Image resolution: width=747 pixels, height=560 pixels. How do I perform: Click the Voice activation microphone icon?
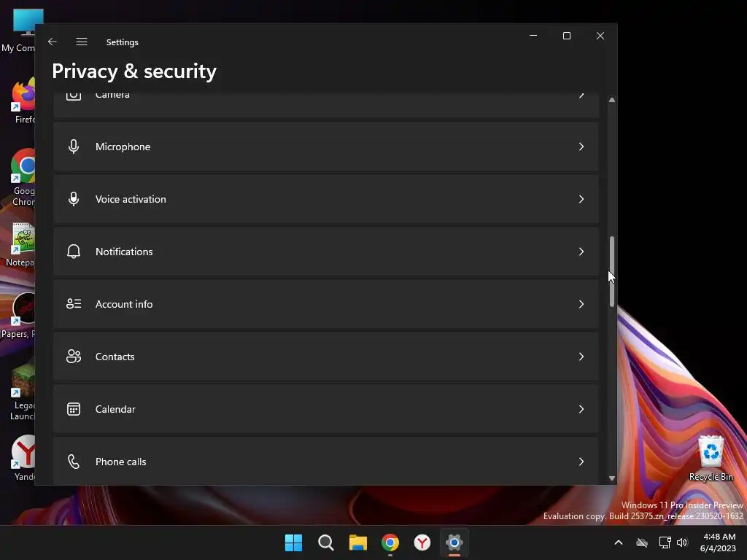(74, 199)
